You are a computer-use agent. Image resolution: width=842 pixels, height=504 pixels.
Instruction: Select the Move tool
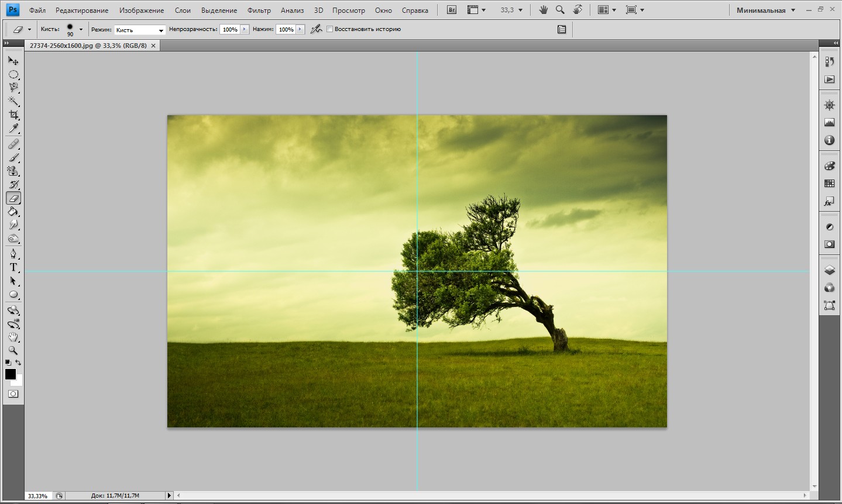pyautogui.click(x=13, y=61)
